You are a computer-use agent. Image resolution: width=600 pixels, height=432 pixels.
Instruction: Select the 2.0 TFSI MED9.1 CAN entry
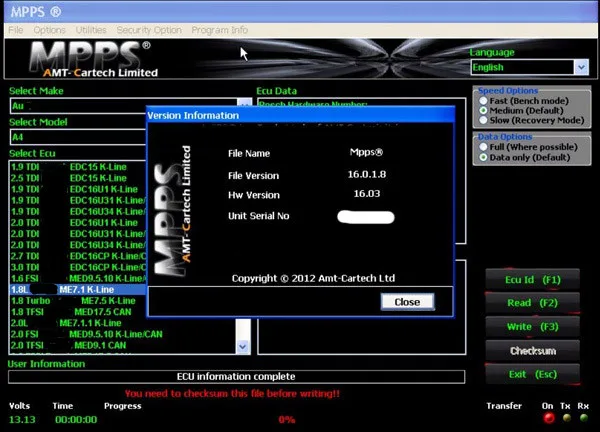pos(122,345)
